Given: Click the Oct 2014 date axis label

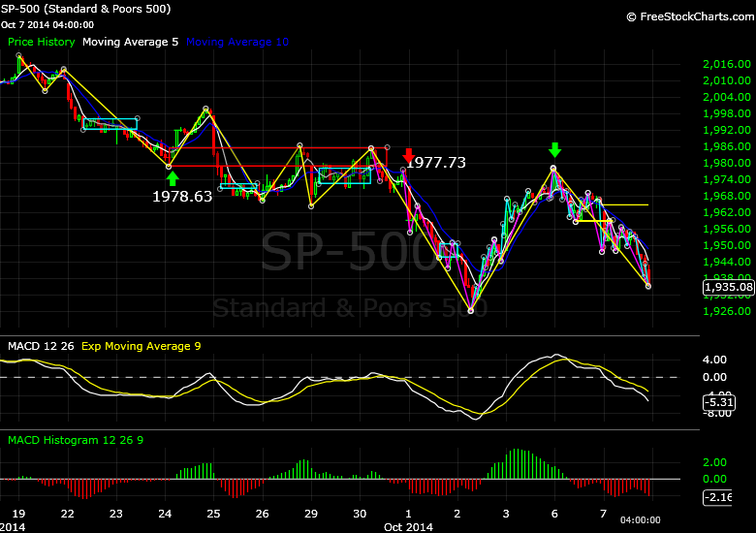Looking at the screenshot, I should 408,526.
